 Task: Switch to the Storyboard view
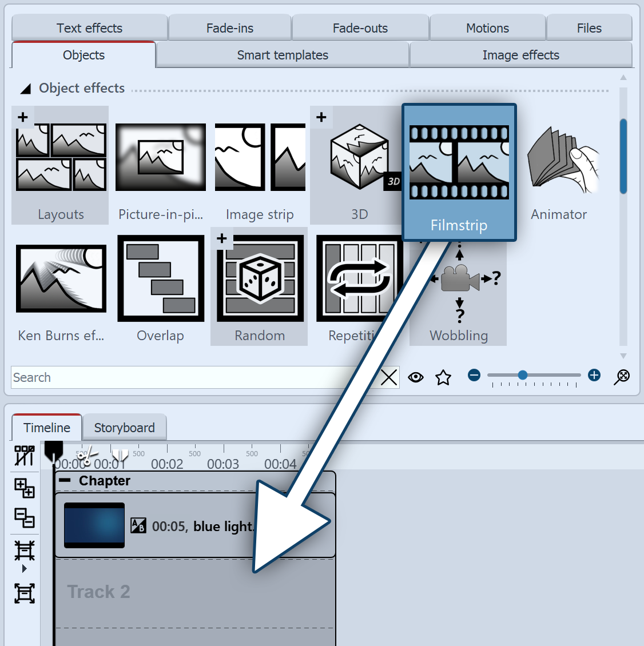[124, 427]
